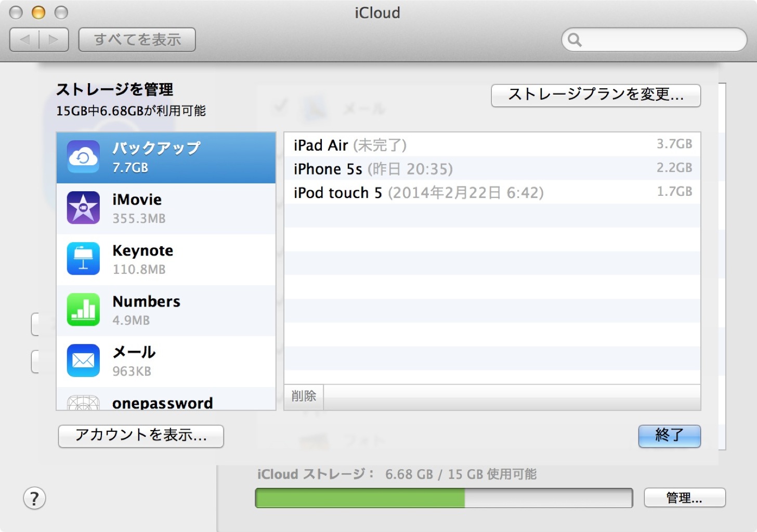Select iMovie 355.3MB list entry
The height and width of the screenshot is (532, 757).
click(x=166, y=208)
